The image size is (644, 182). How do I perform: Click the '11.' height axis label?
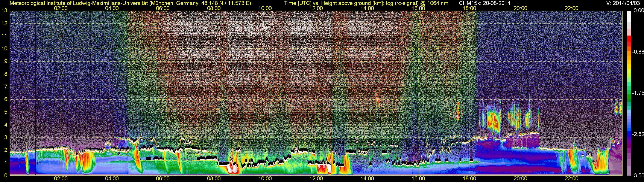pos(5,36)
